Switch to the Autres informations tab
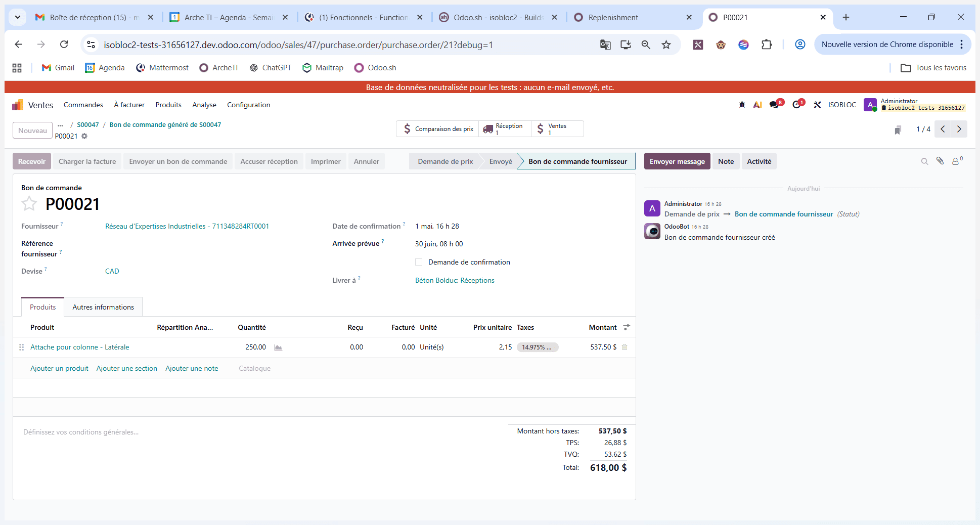 (103, 307)
